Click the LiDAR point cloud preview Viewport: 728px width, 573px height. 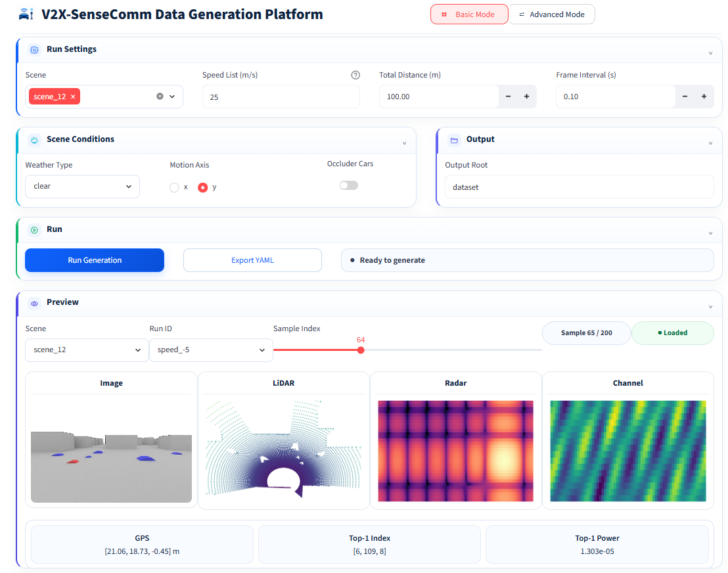(283, 449)
